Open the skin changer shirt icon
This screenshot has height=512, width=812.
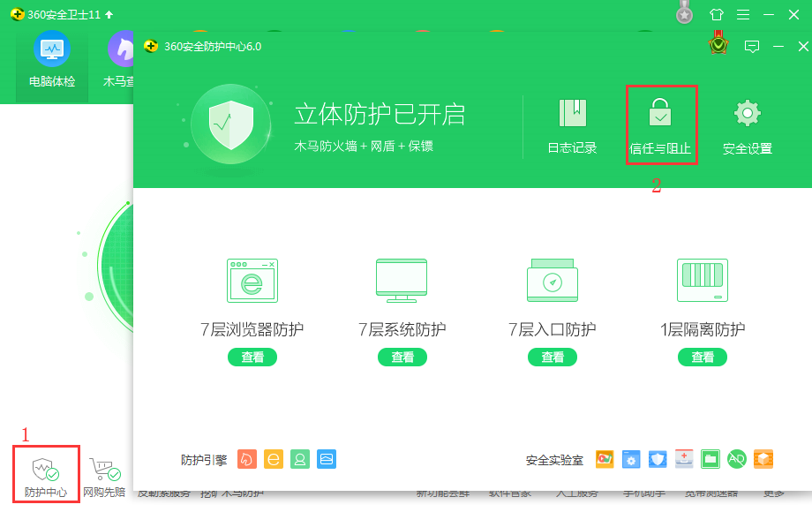[716, 15]
